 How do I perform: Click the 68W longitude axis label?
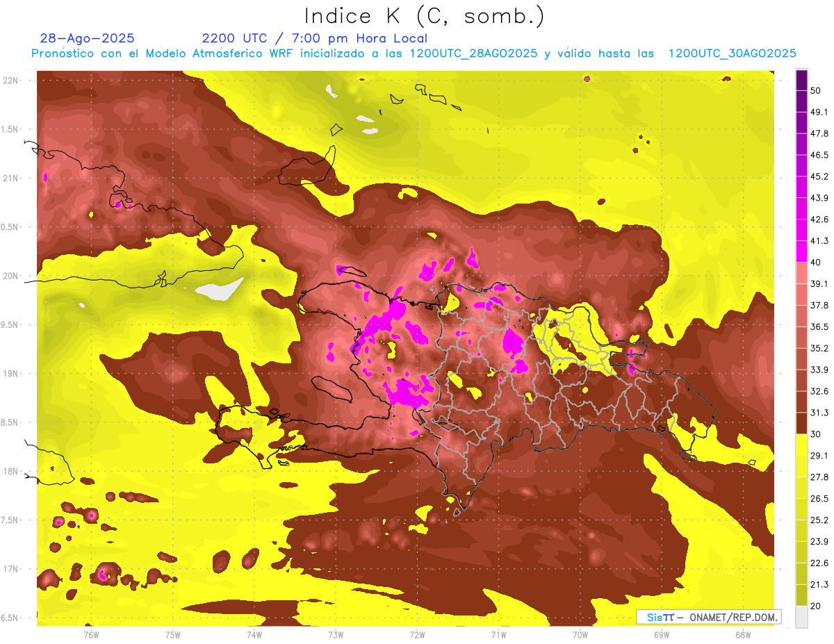click(x=743, y=634)
